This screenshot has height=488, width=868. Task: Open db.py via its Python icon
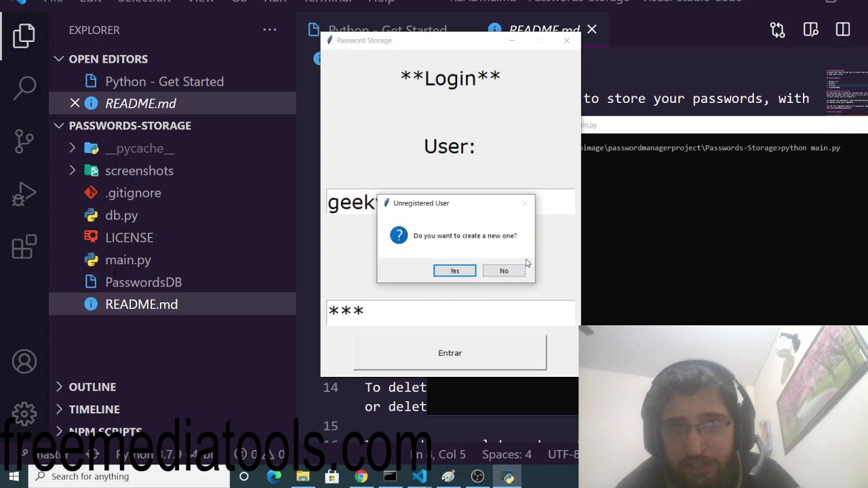(x=91, y=216)
